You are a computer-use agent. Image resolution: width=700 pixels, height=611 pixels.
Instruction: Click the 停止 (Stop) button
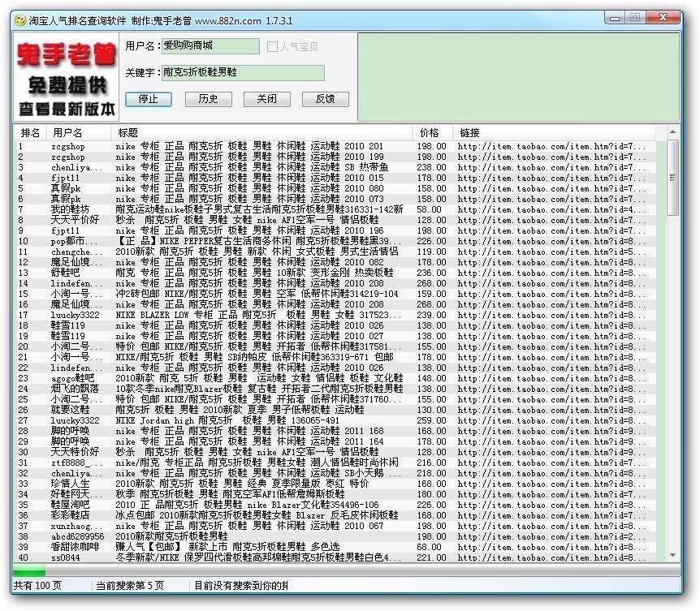(x=149, y=99)
